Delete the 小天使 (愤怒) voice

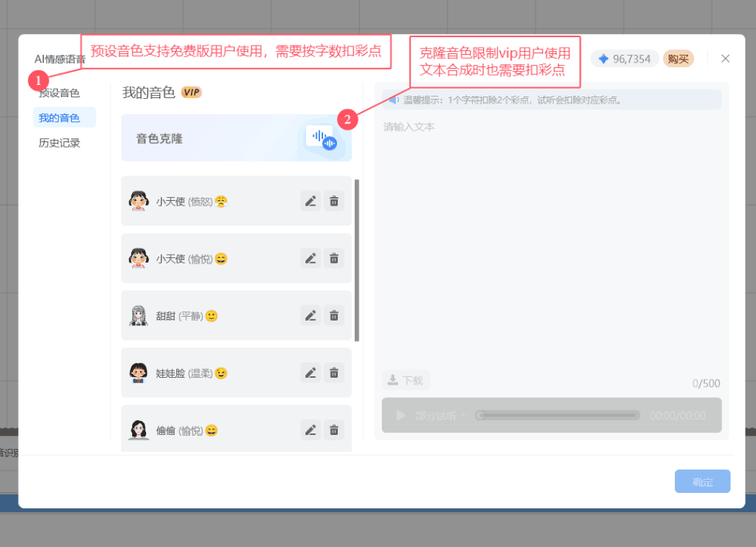334,202
